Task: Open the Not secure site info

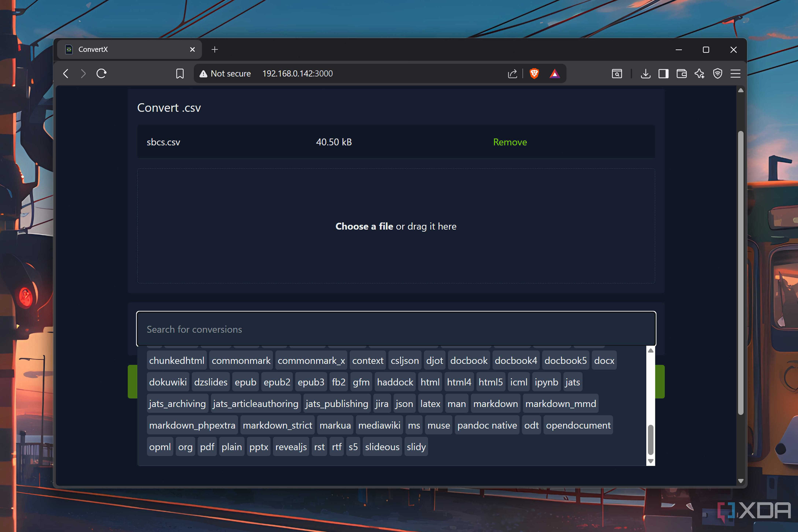Action: click(225, 74)
